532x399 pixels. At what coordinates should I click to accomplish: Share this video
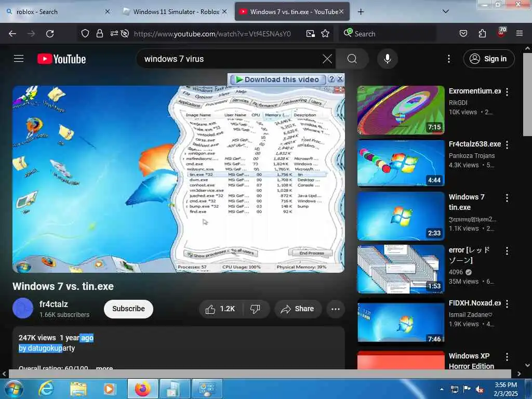pos(298,309)
